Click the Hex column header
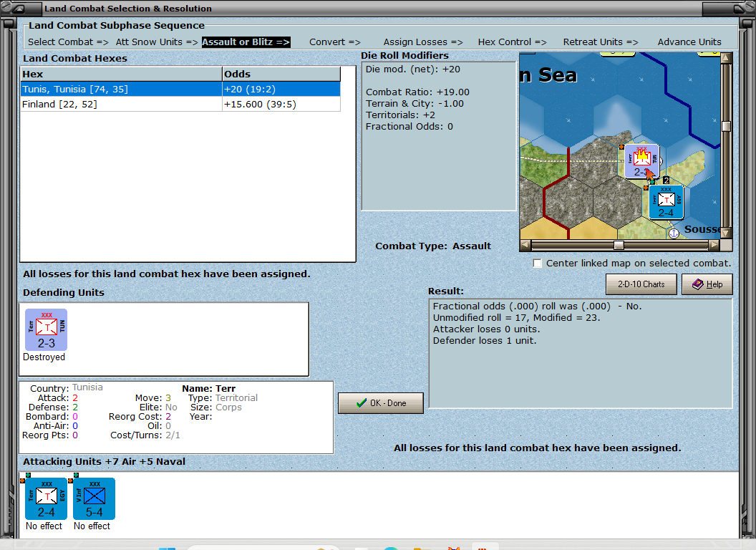Image resolution: width=756 pixels, height=550 pixels. pos(121,74)
